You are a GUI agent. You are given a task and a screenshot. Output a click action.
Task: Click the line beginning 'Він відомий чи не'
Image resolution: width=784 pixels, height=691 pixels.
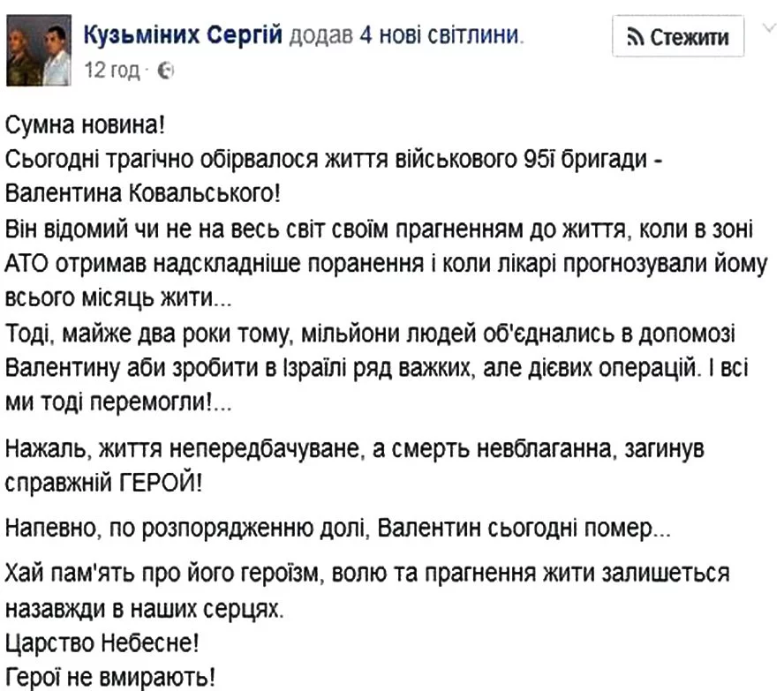tap(379, 229)
